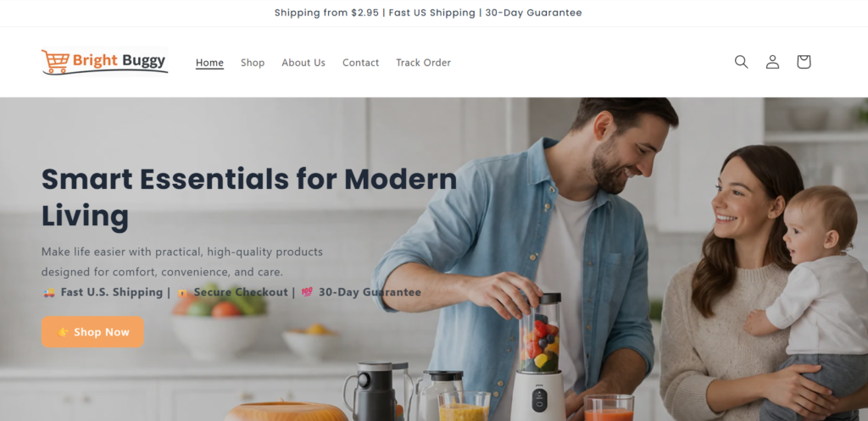
Task: Click the Smart Essentials for Modern Living heading
Action: point(249,197)
